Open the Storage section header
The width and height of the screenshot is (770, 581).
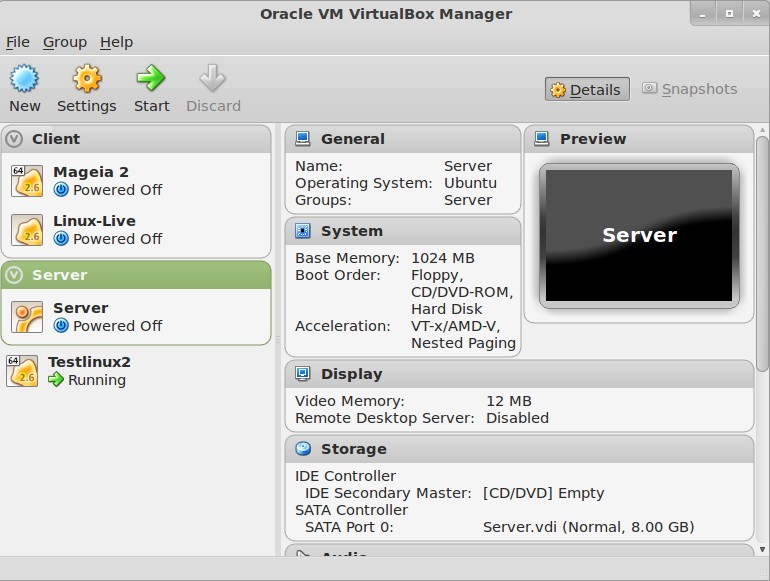520,449
